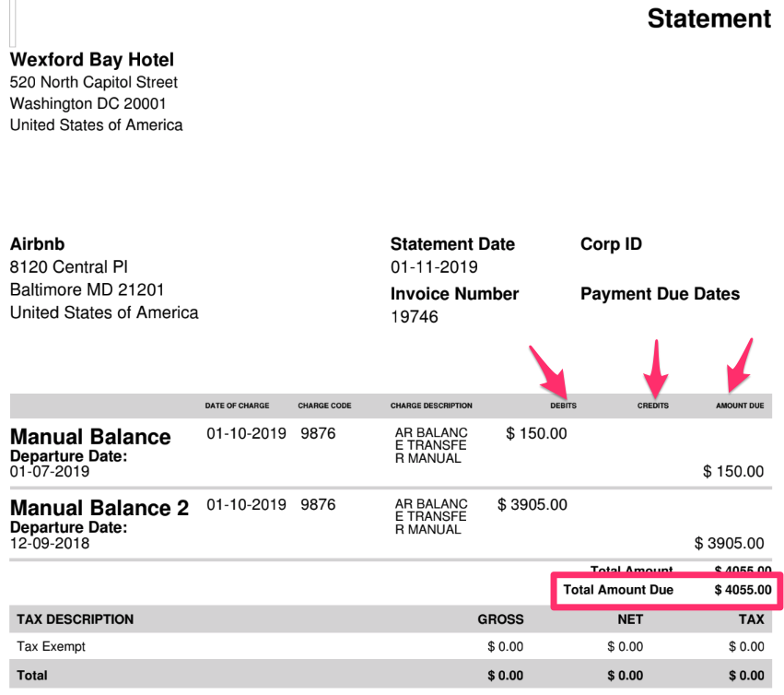Click the Tax Exempt row label
Viewport: 784px width, 695px height.
51,646
